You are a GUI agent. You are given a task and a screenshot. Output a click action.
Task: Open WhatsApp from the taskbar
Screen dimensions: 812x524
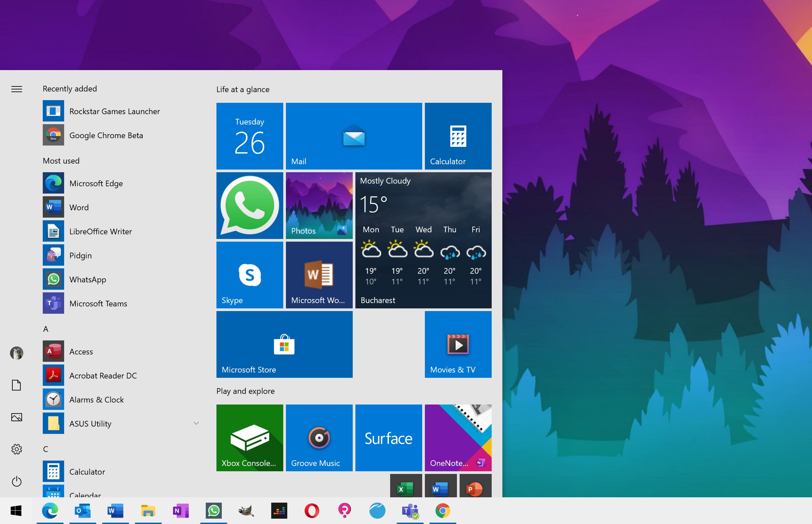214,511
